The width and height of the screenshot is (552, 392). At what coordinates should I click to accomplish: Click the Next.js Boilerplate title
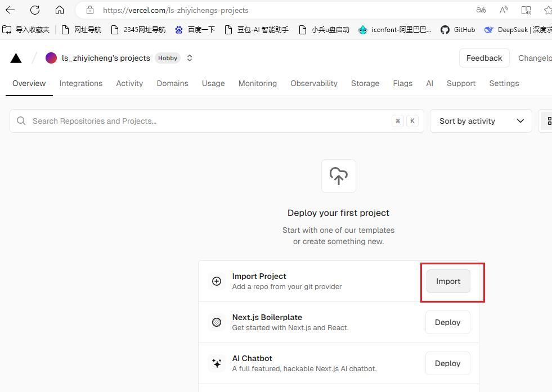click(267, 317)
